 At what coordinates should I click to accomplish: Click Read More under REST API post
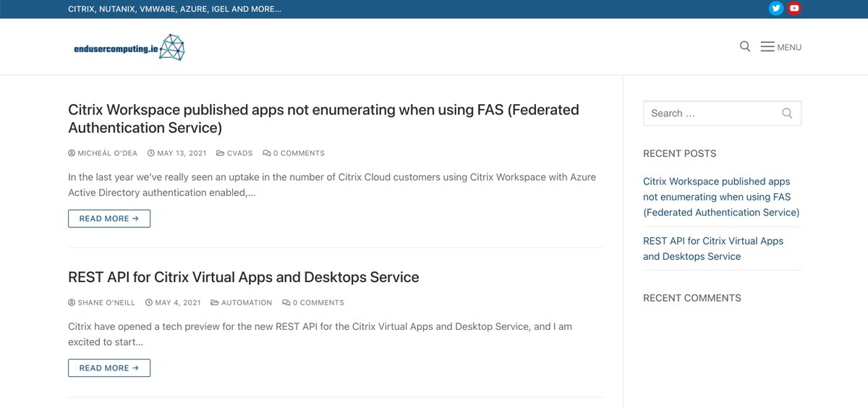[x=109, y=368]
